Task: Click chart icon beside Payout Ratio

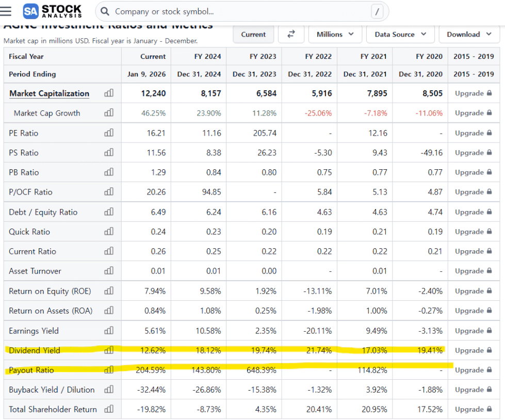Action: coord(109,370)
